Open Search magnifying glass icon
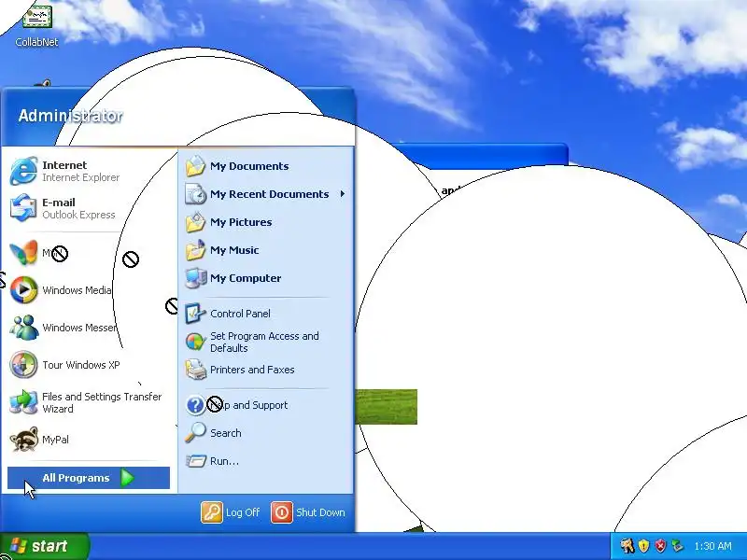This screenshot has width=747, height=560. [x=195, y=433]
